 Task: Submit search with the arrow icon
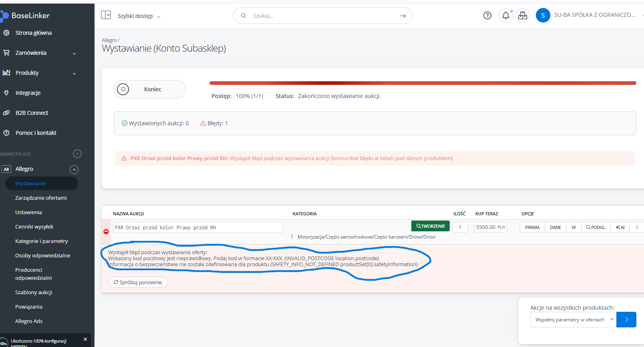pyautogui.click(x=403, y=16)
